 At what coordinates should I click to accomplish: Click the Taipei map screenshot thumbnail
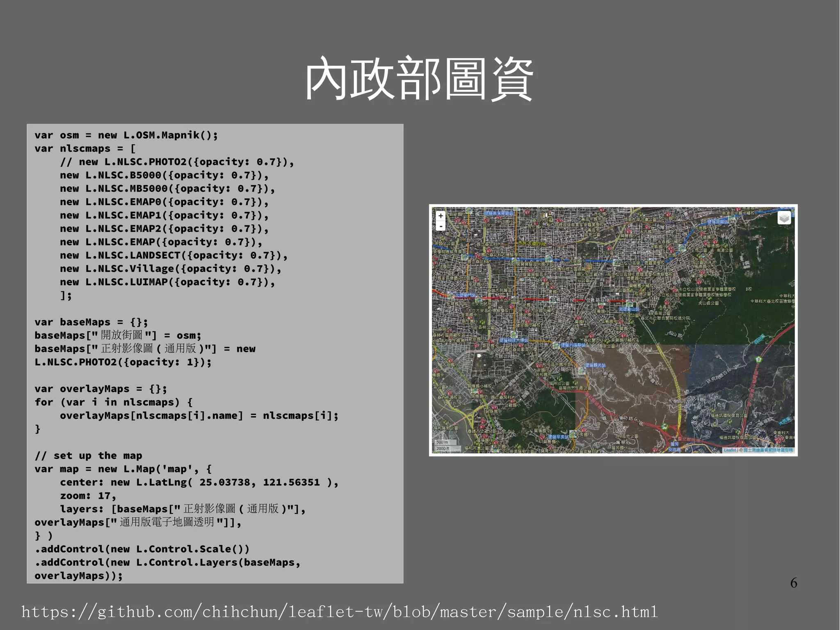613,330
